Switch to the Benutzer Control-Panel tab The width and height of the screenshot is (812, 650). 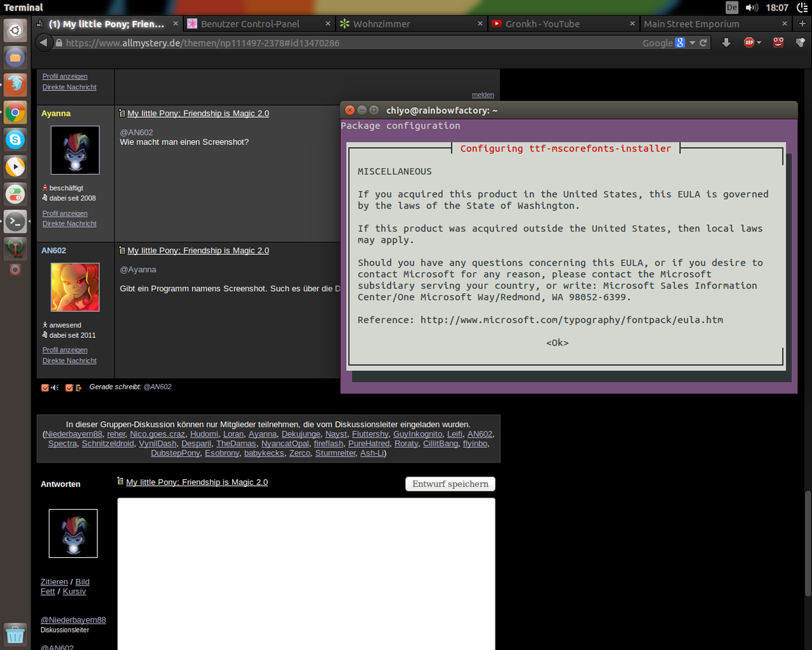click(x=250, y=24)
